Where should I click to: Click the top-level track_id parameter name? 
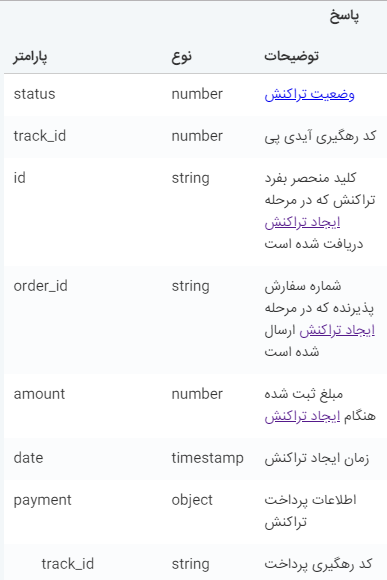coord(40,136)
